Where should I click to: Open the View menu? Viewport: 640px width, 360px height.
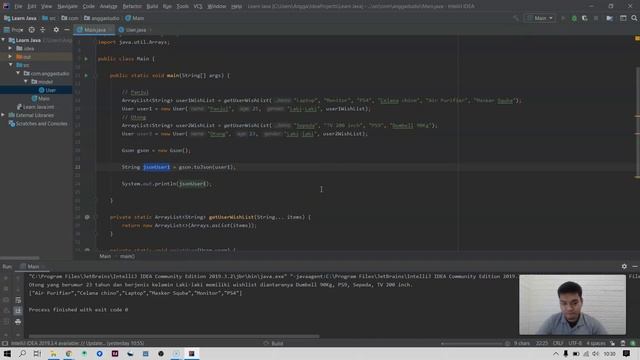[x=47, y=6]
